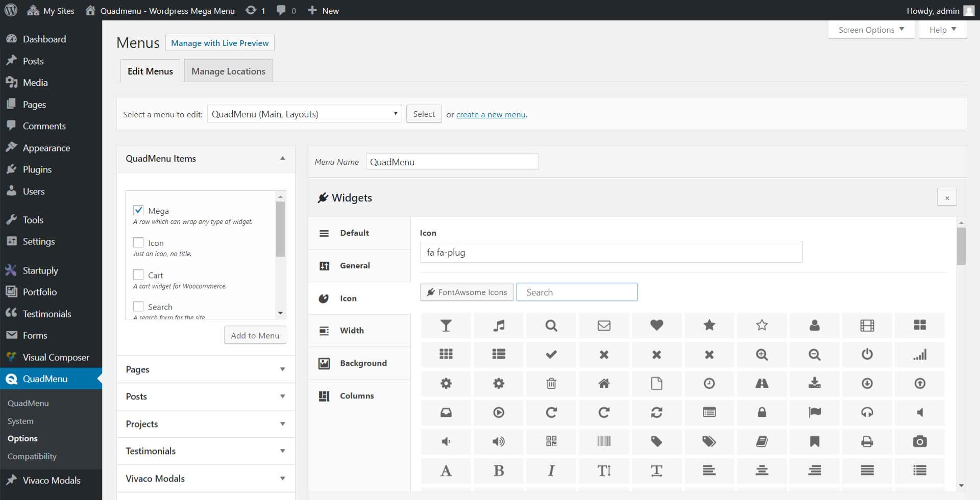The height and width of the screenshot is (500, 980).
Task: Open the menu selection dropdown
Action: 304,114
